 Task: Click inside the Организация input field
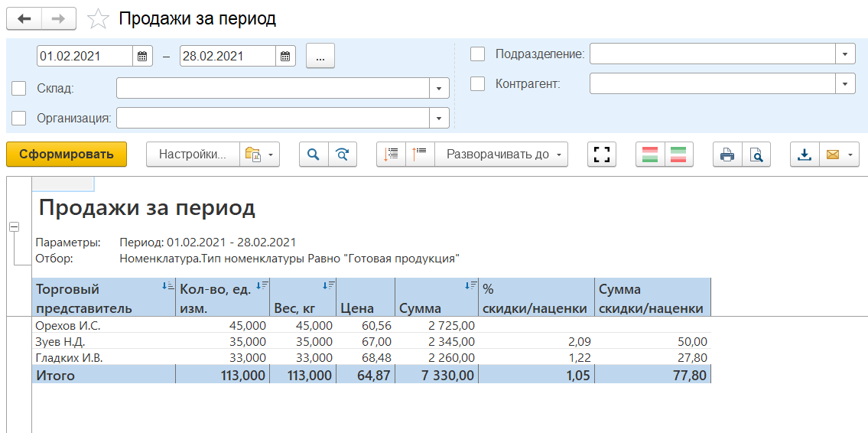pyautogui.click(x=272, y=119)
